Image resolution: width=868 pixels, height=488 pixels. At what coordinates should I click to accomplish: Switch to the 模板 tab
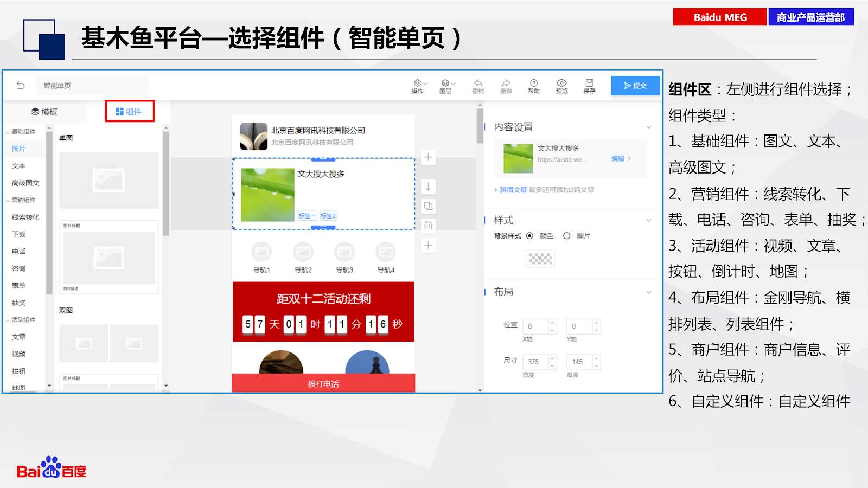click(x=44, y=112)
